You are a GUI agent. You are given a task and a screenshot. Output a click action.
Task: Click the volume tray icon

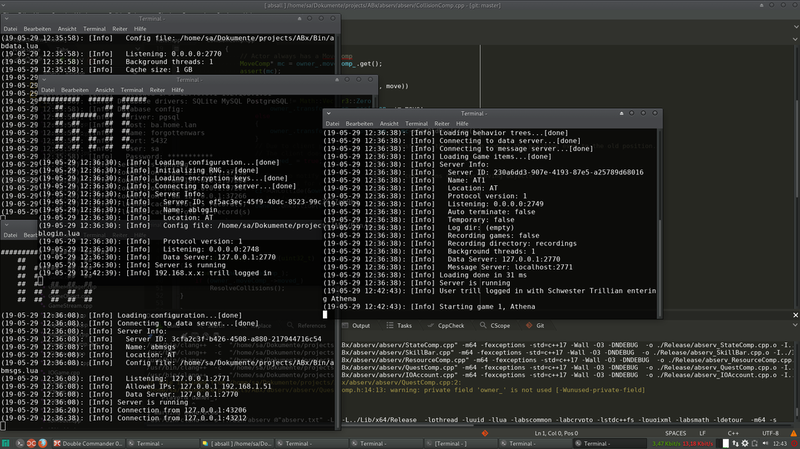click(765, 443)
